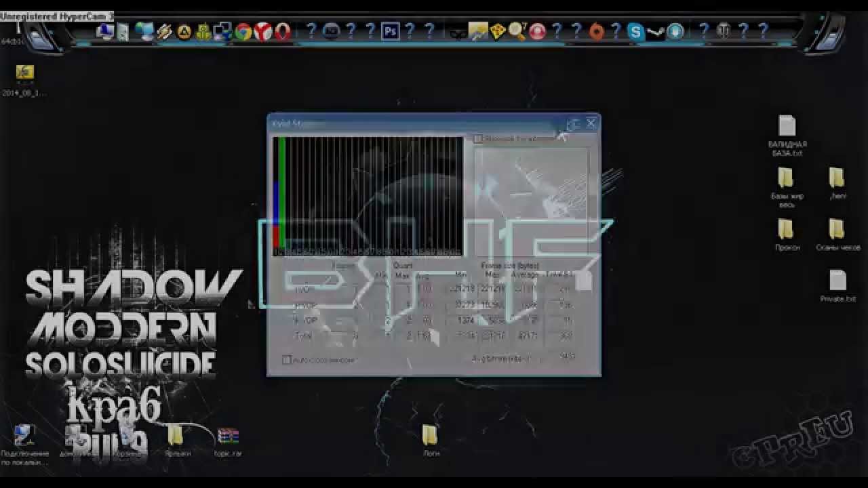Click the red circle icon in dock

point(537,31)
